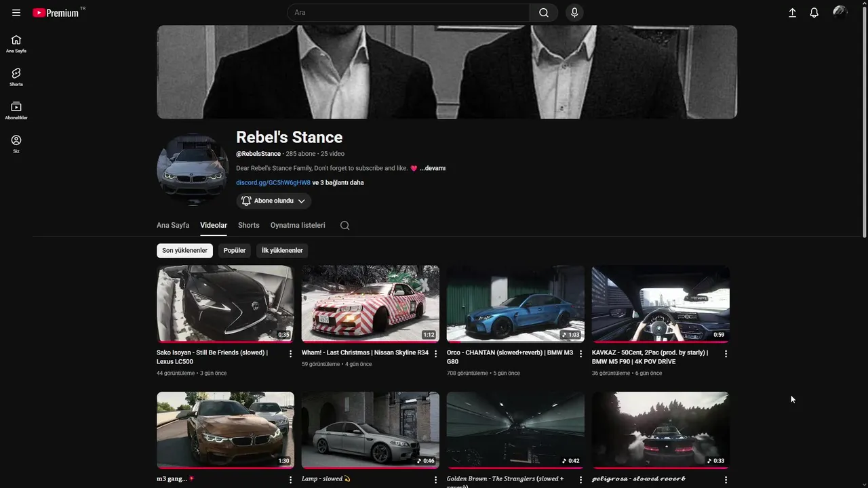Open options for Orco - CHANTAN video
Viewport: 868px width, 488px height.
click(x=581, y=354)
